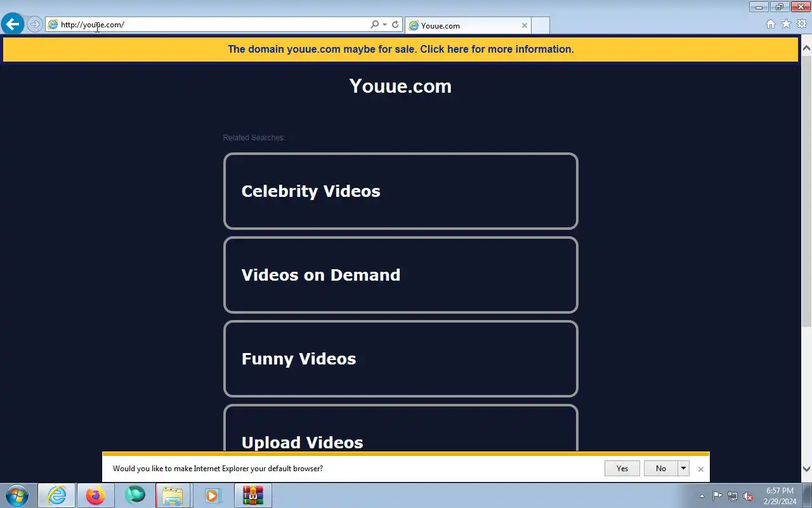Open a new blank tab
Image resolution: width=812 pixels, height=508 pixels.
coord(540,25)
